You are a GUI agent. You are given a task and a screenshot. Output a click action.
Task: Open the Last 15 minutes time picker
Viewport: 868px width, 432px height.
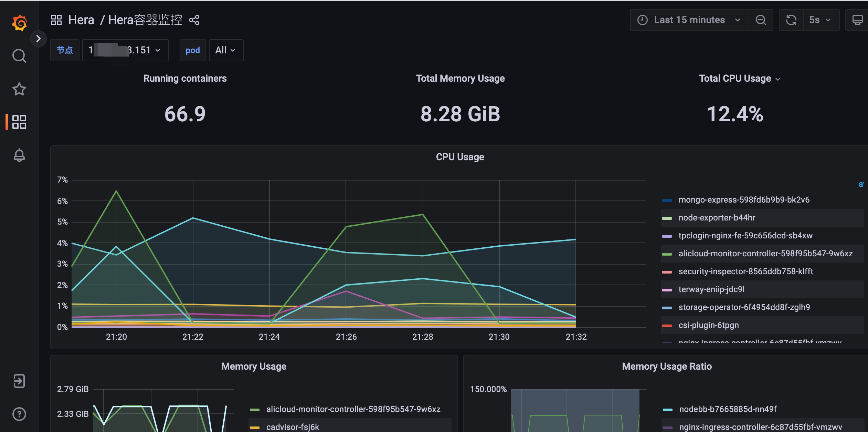click(689, 20)
